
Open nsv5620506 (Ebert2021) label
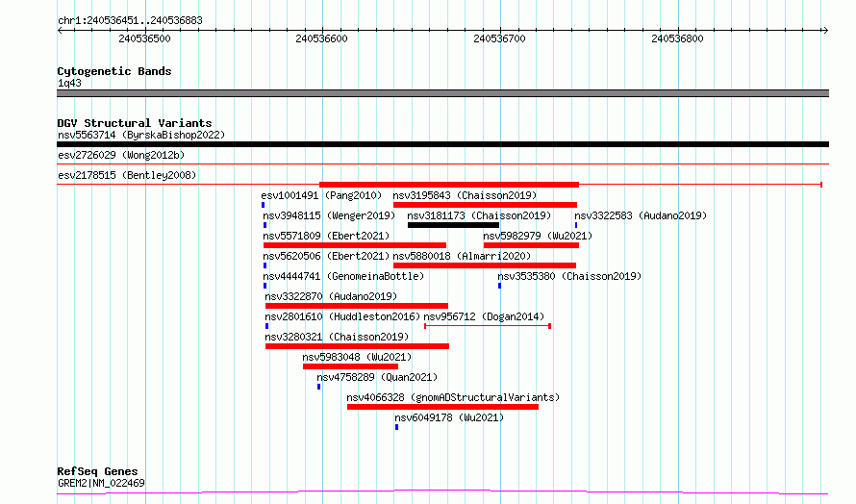click(x=326, y=256)
